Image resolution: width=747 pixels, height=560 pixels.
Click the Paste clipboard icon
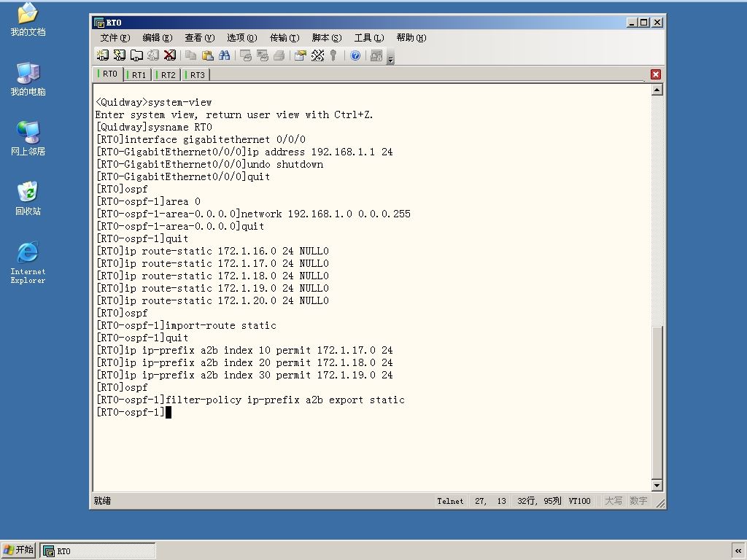pos(207,55)
